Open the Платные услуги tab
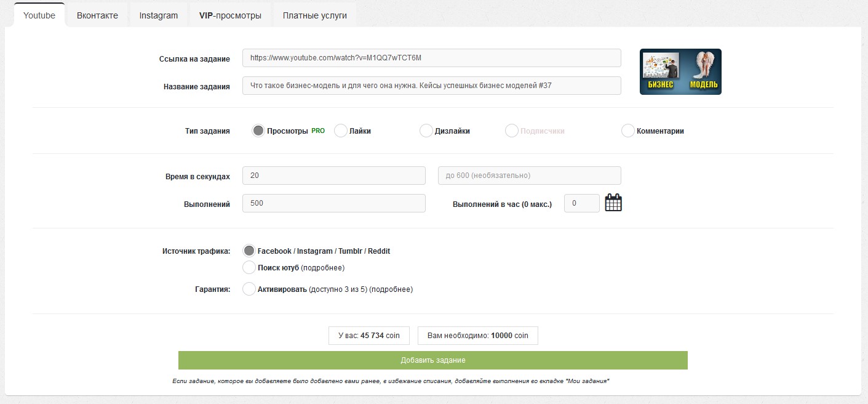Image resolution: width=868 pixels, height=404 pixels. 314,15
